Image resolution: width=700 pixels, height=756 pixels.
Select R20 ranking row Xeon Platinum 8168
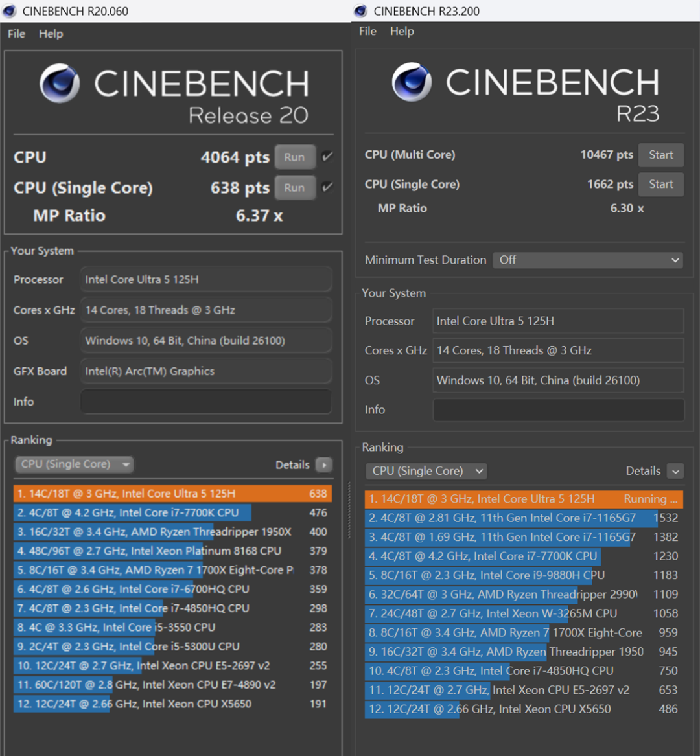tap(172, 551)
